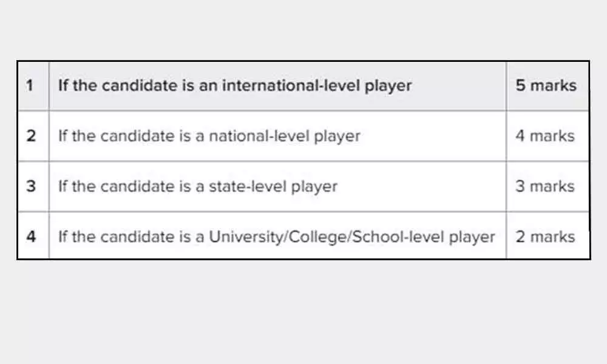The height and width of the screenshot is (364, 607).
Task: Click the word "If" in the third row
Action: click(x=63, y=186)
